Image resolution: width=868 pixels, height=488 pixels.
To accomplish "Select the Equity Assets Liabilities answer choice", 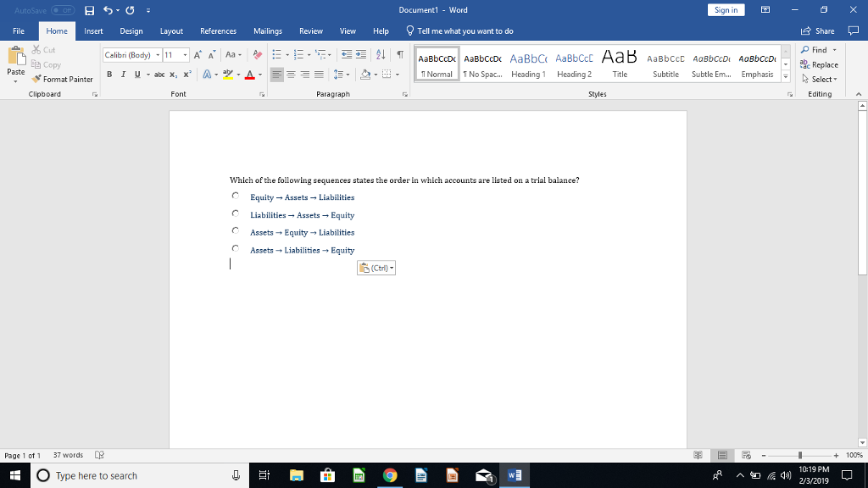I will point(303,197).
